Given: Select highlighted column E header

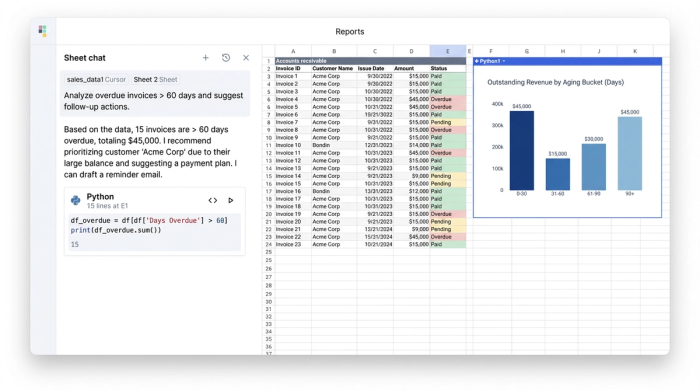Looking at the screenshot, I should tap(448, 51).
